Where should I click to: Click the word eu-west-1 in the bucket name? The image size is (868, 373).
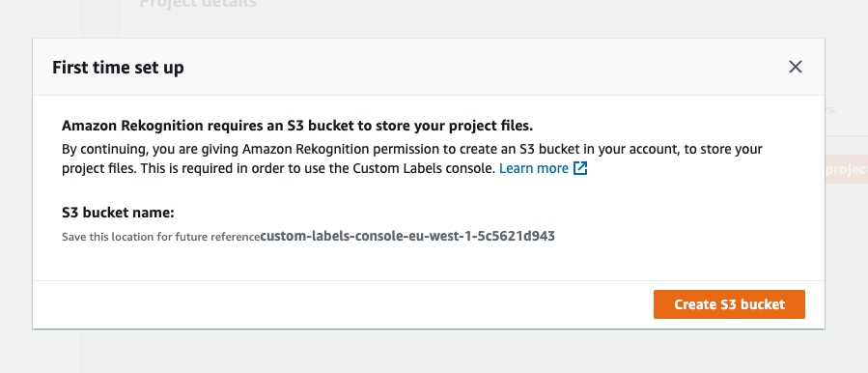(446, 237)
